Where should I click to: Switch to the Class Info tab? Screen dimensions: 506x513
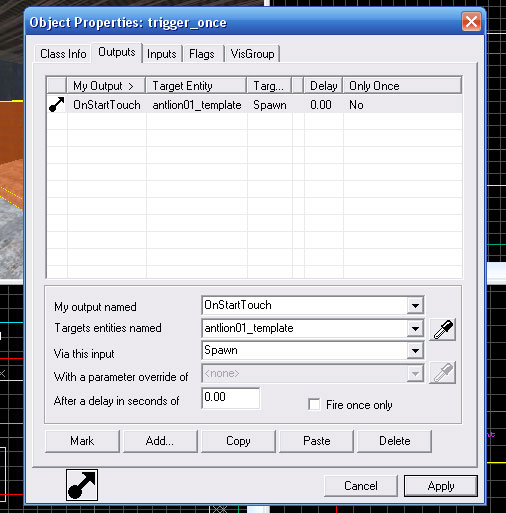pyautogui.click(x=63, y=54)
